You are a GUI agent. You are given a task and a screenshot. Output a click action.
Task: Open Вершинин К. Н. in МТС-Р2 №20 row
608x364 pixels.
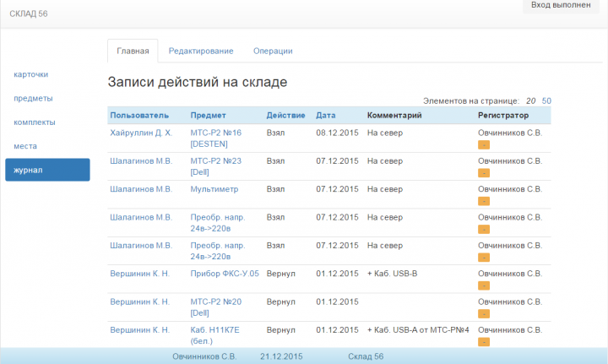pos(139,302)
